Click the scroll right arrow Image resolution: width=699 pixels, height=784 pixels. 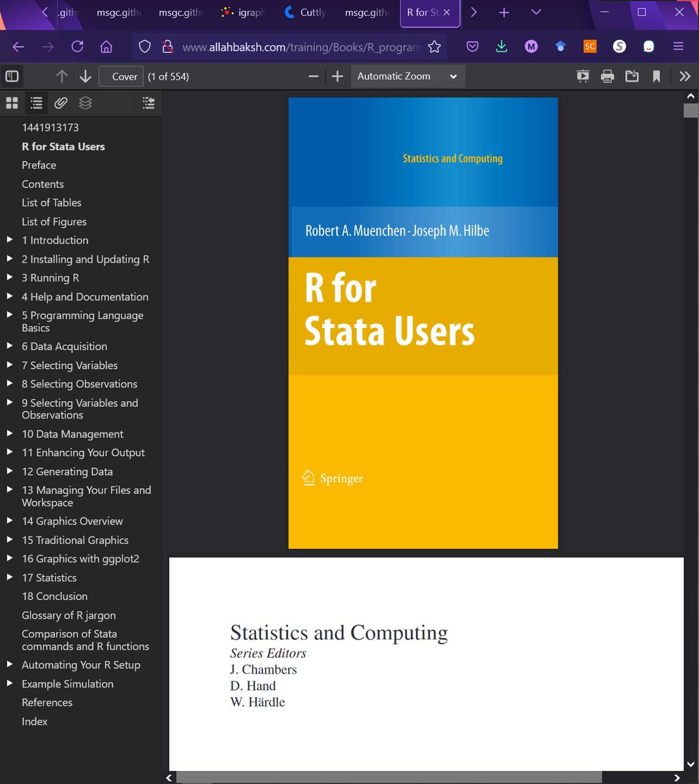coord(677,777)
